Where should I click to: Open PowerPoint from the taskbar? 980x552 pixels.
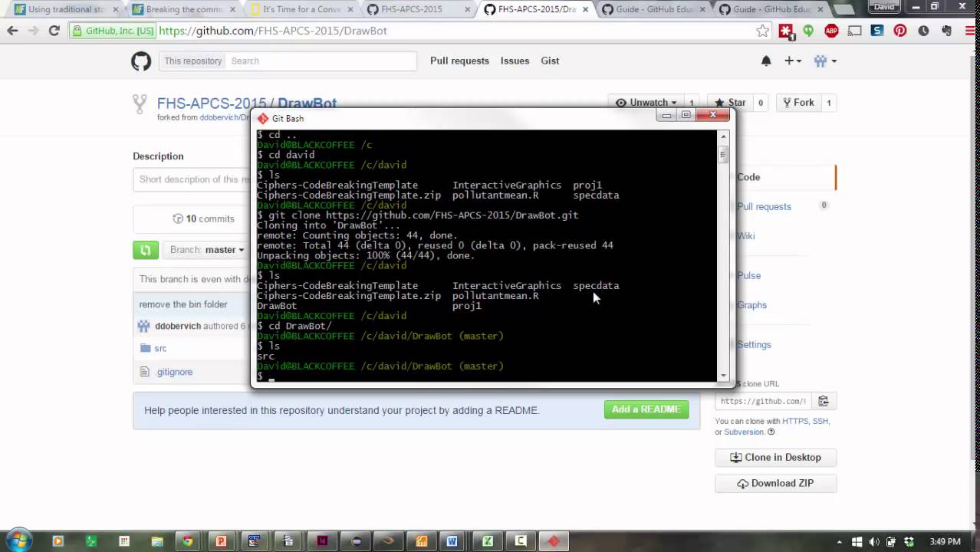[221, 540]
